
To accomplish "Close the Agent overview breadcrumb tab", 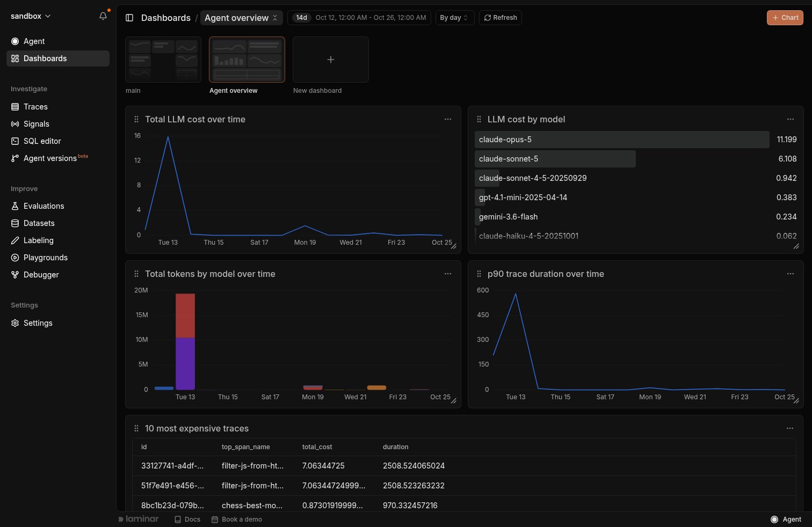I will [x=275, y=18].
